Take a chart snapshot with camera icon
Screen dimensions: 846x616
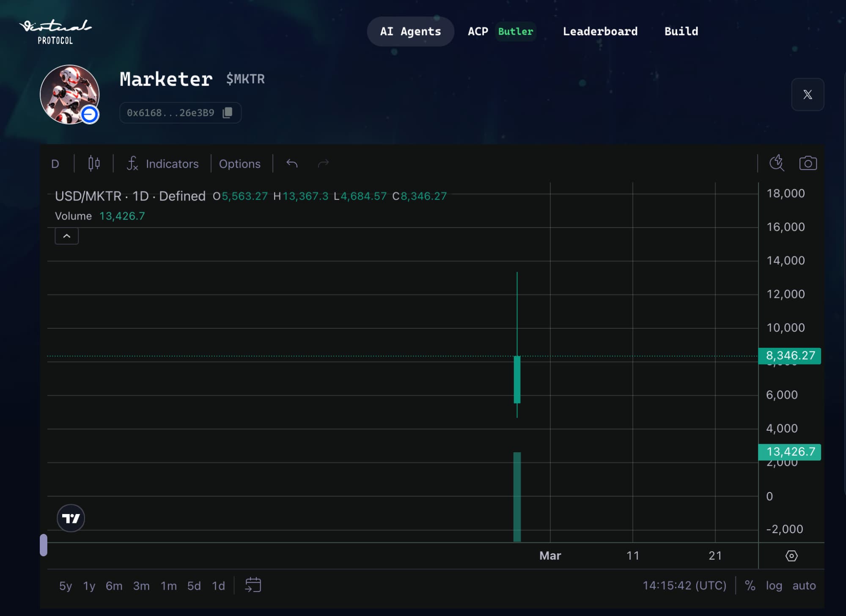(808, 163)
